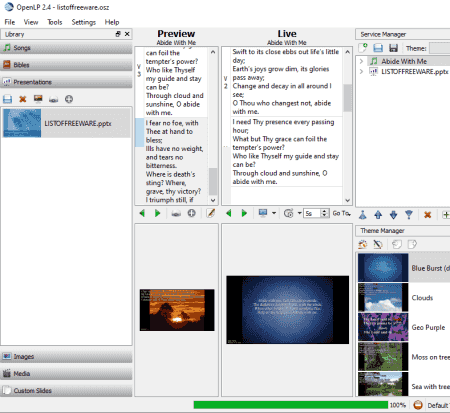The height and width of the screenshot is (413, 450).
Task: Open the Custom Slides library section
Action: click(x=66, y=391)
